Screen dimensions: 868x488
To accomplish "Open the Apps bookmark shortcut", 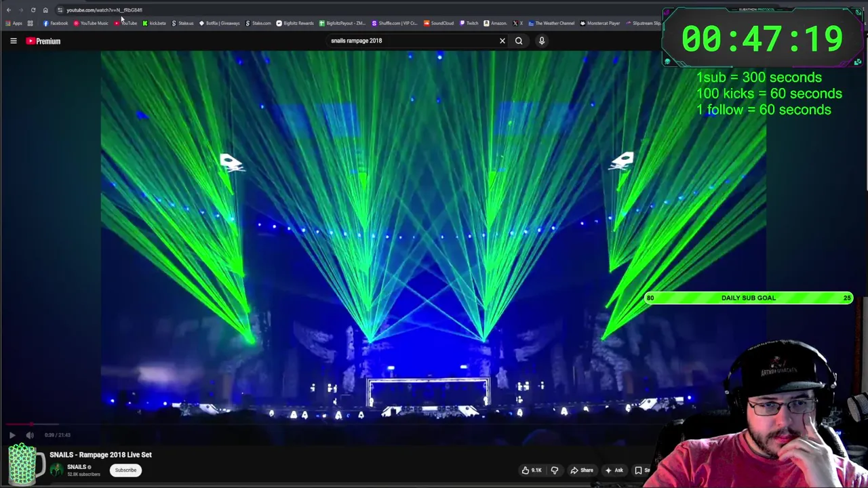I will [14, 24].
